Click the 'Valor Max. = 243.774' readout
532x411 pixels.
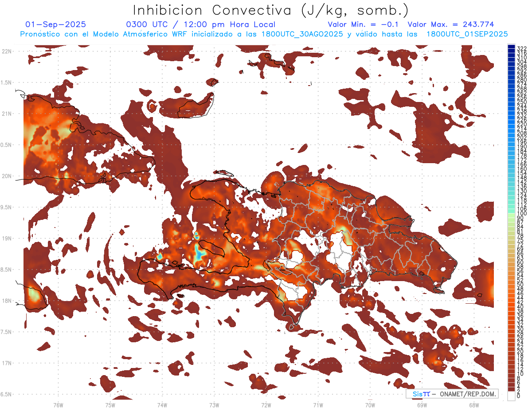click(x=451, y=24)
